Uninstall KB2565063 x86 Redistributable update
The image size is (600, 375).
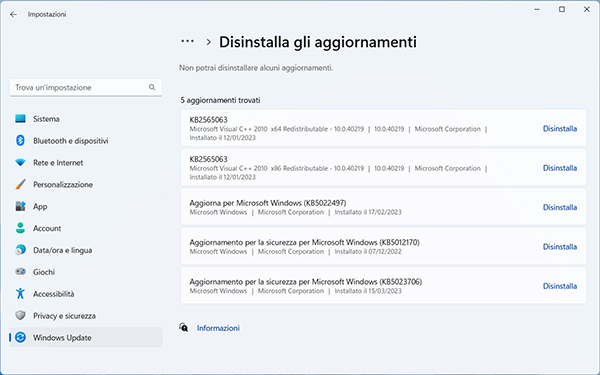point(560,168)
